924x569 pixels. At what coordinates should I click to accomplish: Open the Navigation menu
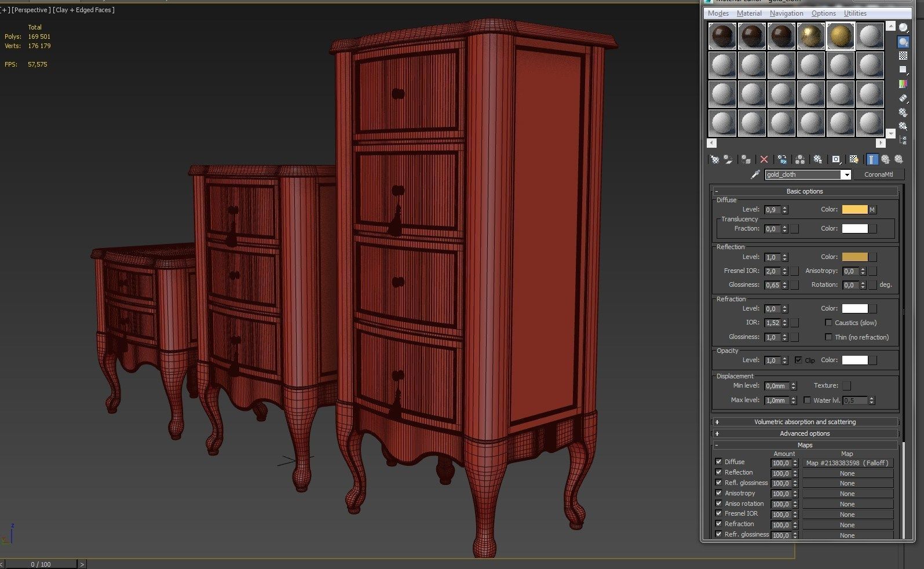(x=786, y=13)
